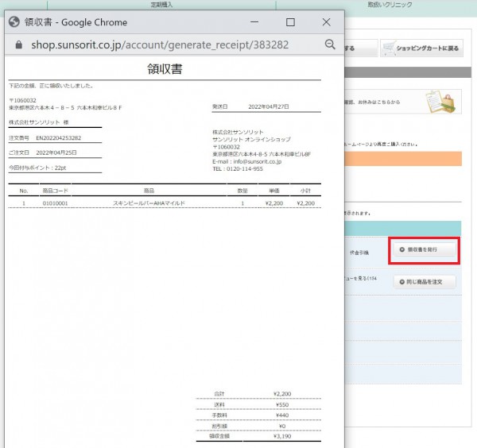Click the globe icon in the title bar
Image resolution: width=477 pixels, height=448 pixels.
(x=14, y=22)
